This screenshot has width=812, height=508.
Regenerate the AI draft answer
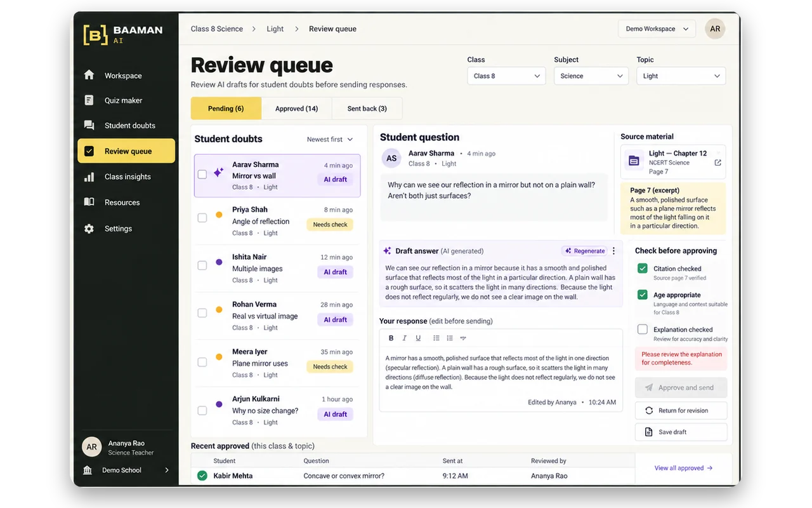[585, 251]
